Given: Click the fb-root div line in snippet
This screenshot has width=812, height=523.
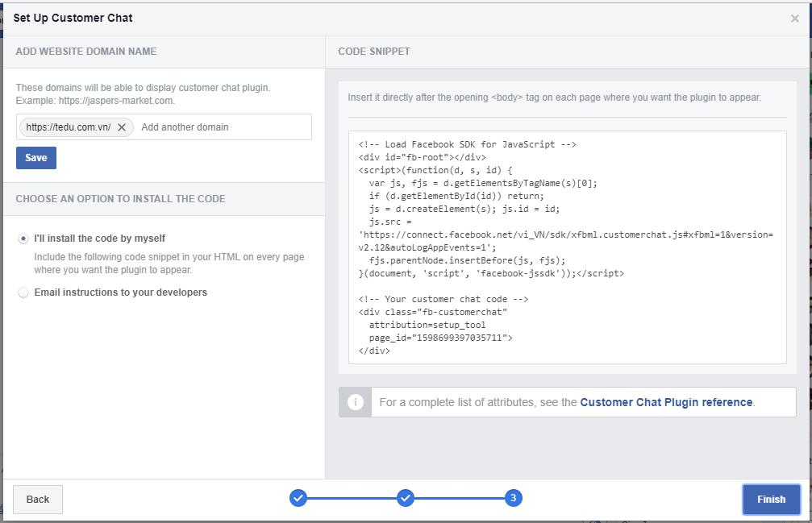Looking at the screenshot, I should click(x=422, y=157).
